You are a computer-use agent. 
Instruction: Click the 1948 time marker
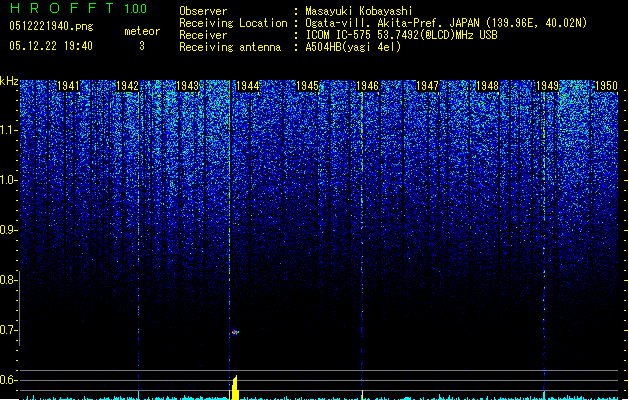pos(487,86)
